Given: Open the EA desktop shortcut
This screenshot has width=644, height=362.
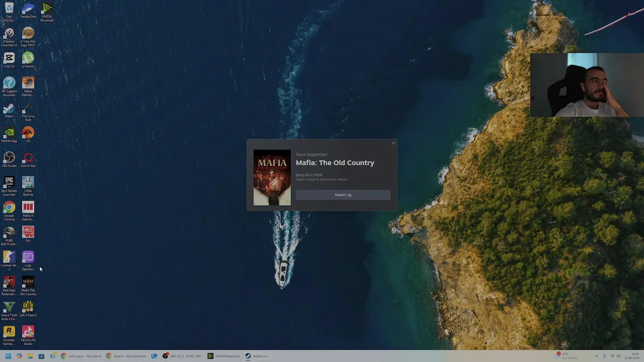Looking at the screenshot, I should (x=28, y=135).
